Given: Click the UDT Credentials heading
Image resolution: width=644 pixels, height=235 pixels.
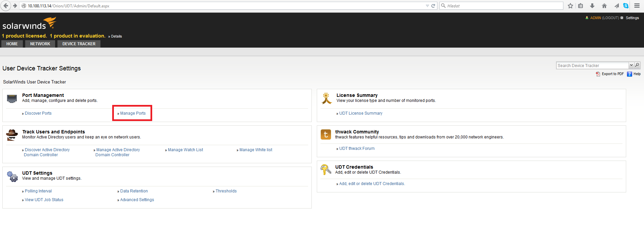Looking at the screenshot, I should (354, 167).
